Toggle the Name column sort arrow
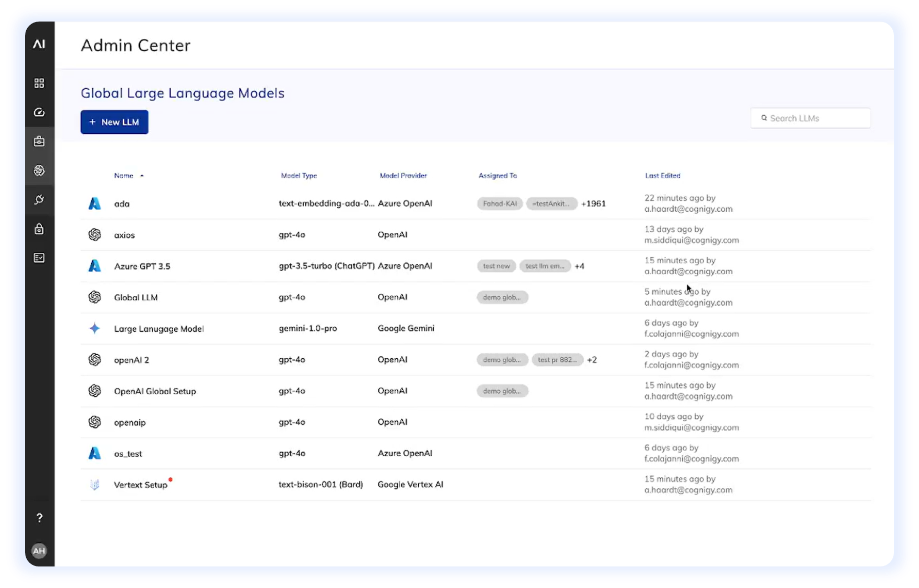919x588 pixels. coord(142,176)
